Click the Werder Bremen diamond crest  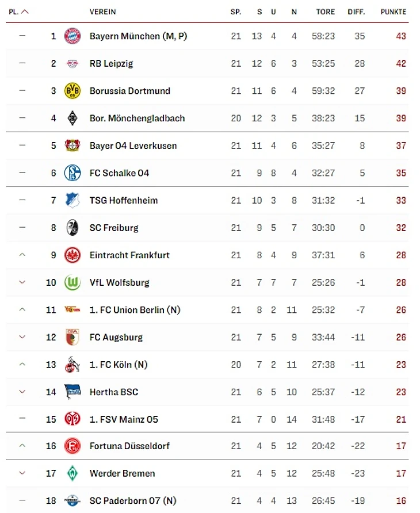pyautogui.click(x=72, y=473)
